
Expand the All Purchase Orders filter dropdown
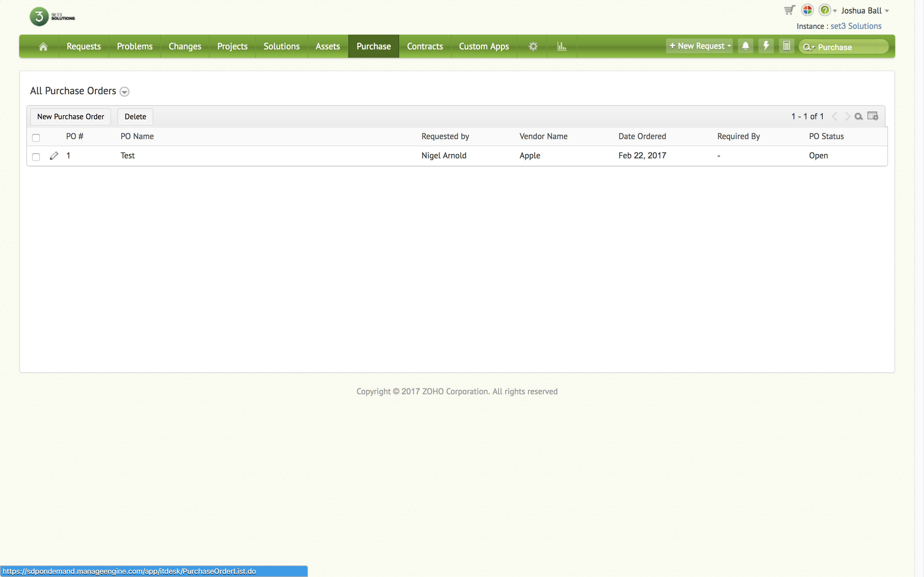pos(124,92)
